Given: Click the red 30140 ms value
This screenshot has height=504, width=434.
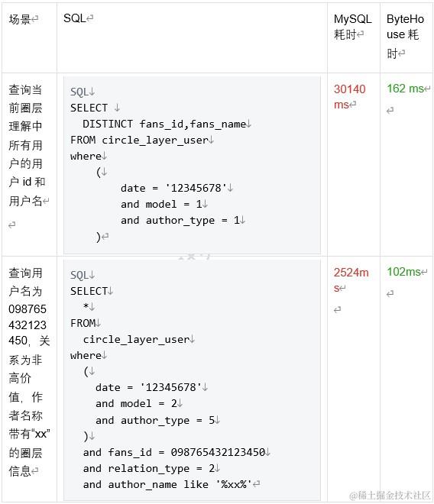Looking at the screenshot, I should click(349, 96).
